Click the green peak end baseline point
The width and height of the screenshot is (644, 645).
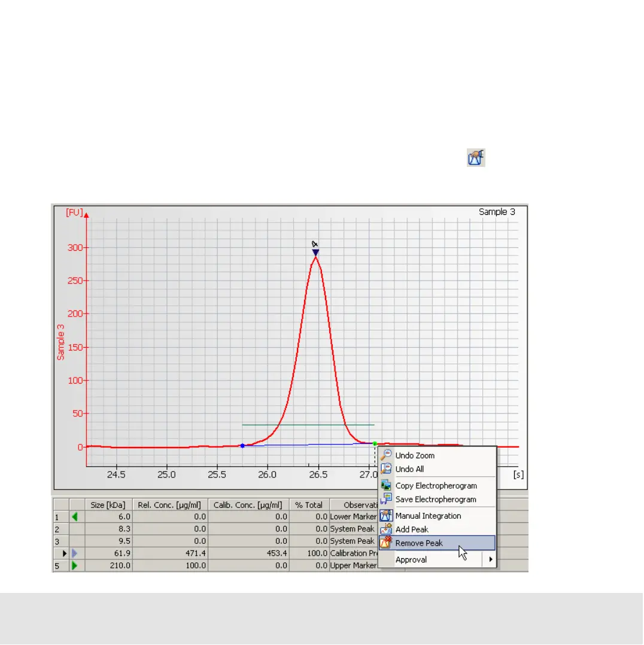(375, 443)
